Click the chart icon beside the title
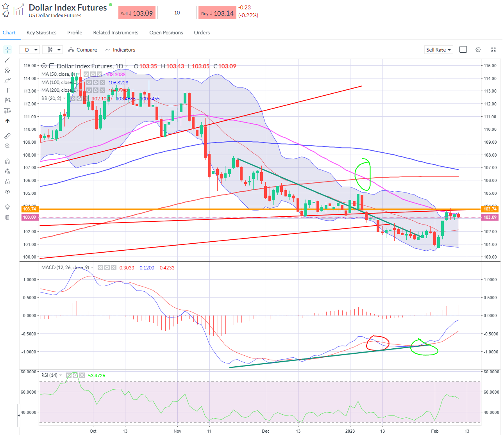This screenshot has height=435, width=504. pos(19,10)
